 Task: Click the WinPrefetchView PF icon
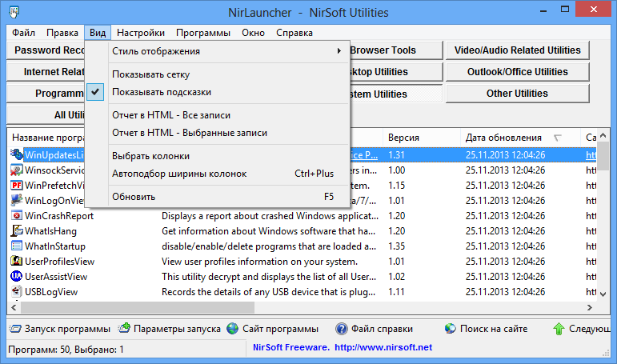17,185
